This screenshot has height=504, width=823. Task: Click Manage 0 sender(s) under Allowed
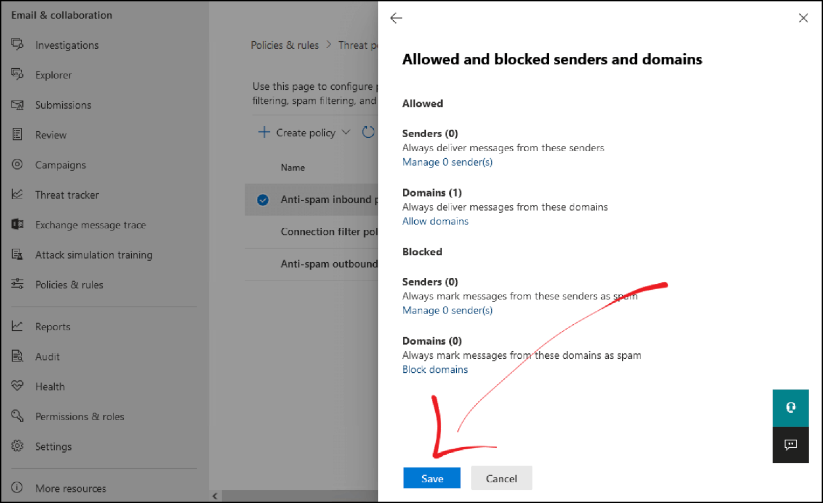tap(447, 162)
